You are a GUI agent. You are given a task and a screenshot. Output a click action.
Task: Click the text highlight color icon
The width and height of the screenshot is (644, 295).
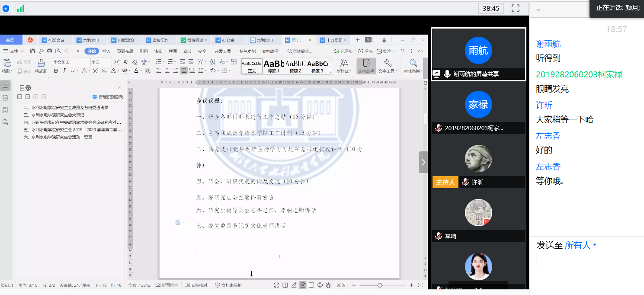125,71
